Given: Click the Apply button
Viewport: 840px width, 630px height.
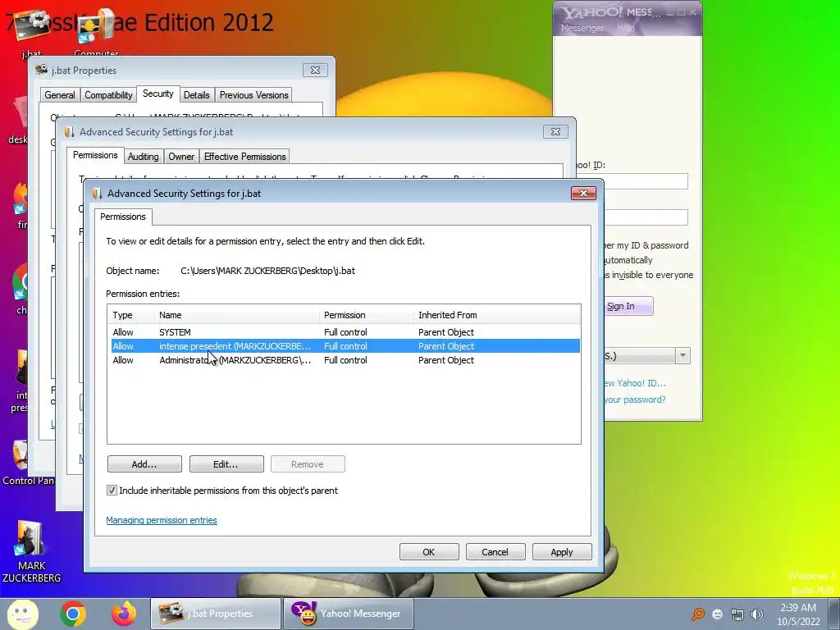Looking at the screenshot, I should tap(562, 552).
